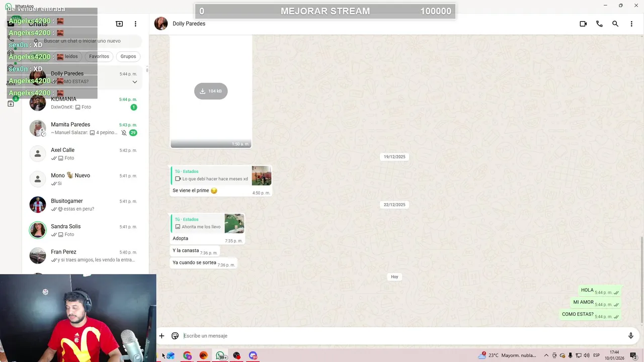This screenshot has height=362, width=644.
Task: Open status thumbnail beside "Ahorita me los llevo"
Action: coord(234,223)
